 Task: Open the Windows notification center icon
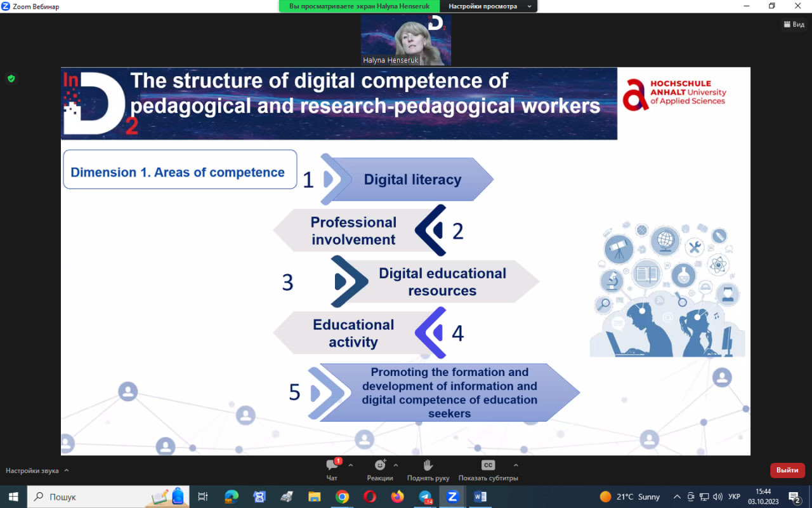[794, 497]
